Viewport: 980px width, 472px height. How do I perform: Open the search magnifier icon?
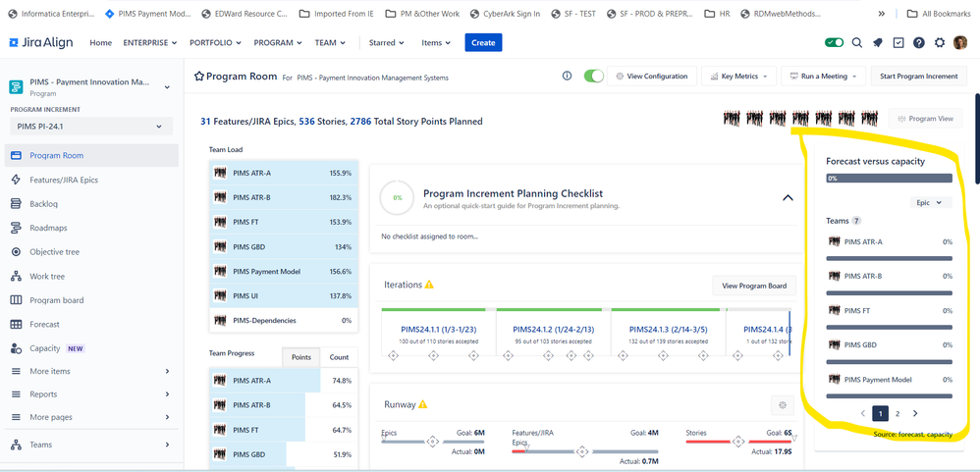(857, 42)
